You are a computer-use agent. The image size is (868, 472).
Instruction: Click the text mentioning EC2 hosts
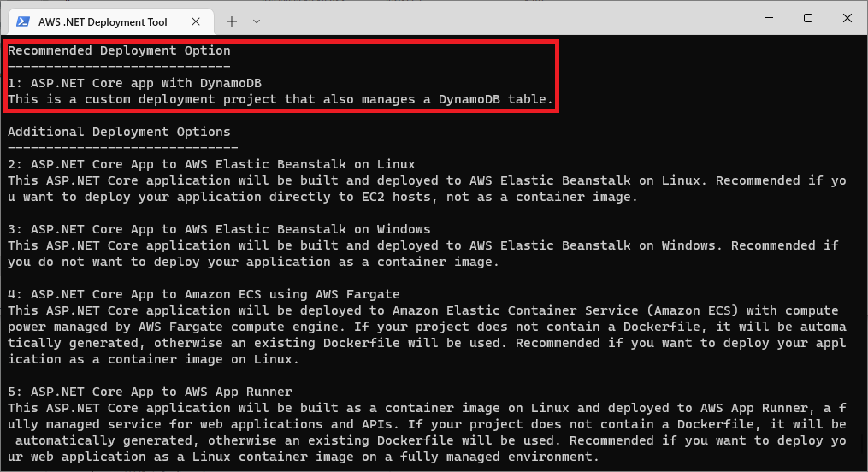tap(322, 197)
